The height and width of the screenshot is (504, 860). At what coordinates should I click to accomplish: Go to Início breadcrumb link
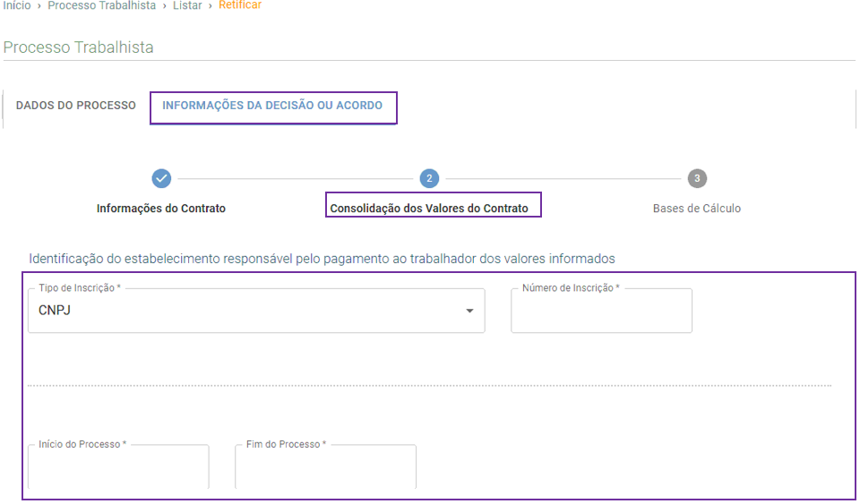(x=17, y=5)
